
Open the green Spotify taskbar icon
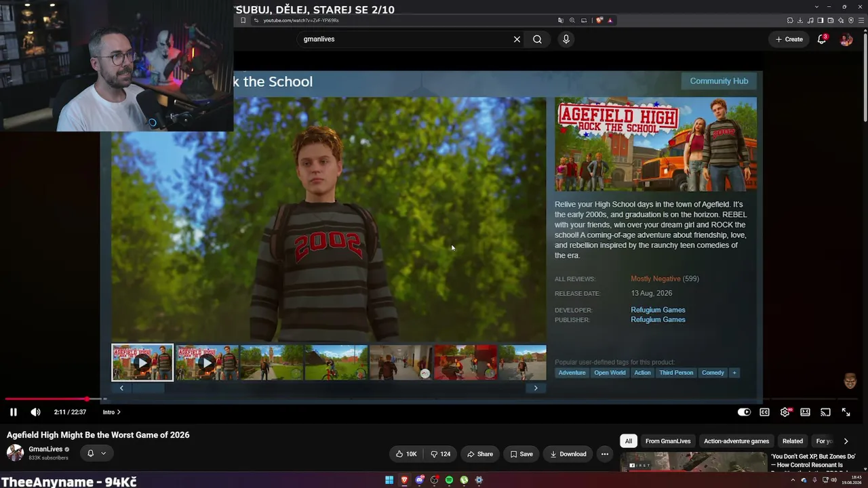[449, 480]
